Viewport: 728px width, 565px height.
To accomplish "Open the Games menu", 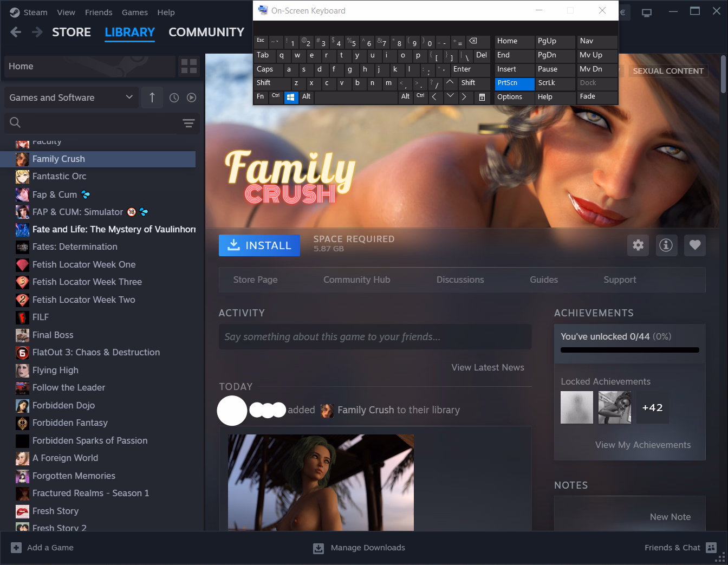I will click(x=135, y=12).
